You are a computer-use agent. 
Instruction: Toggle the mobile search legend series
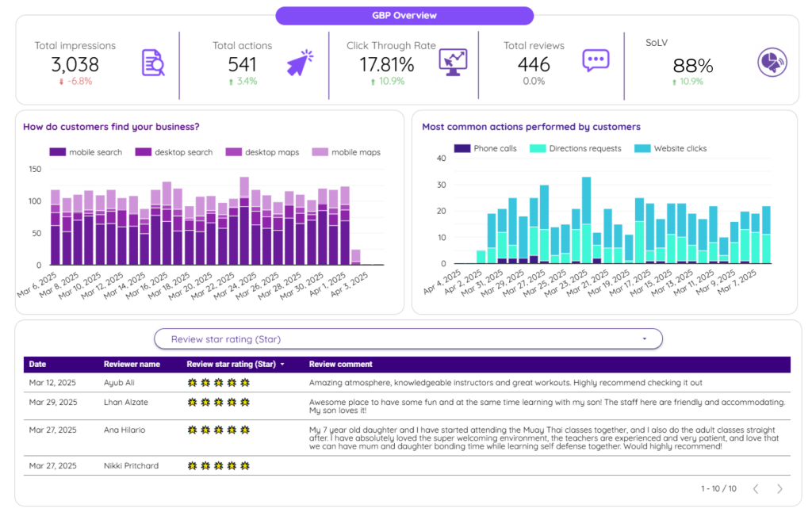(x=86, y=152)
